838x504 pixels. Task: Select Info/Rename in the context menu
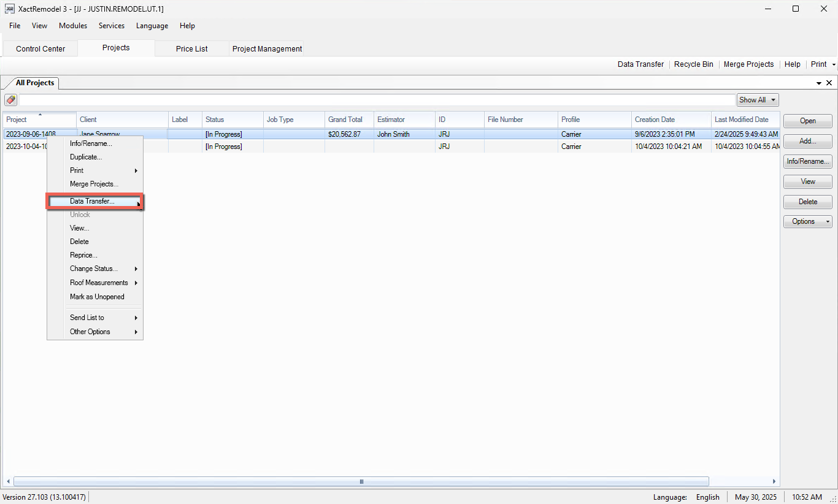(95, 143)
